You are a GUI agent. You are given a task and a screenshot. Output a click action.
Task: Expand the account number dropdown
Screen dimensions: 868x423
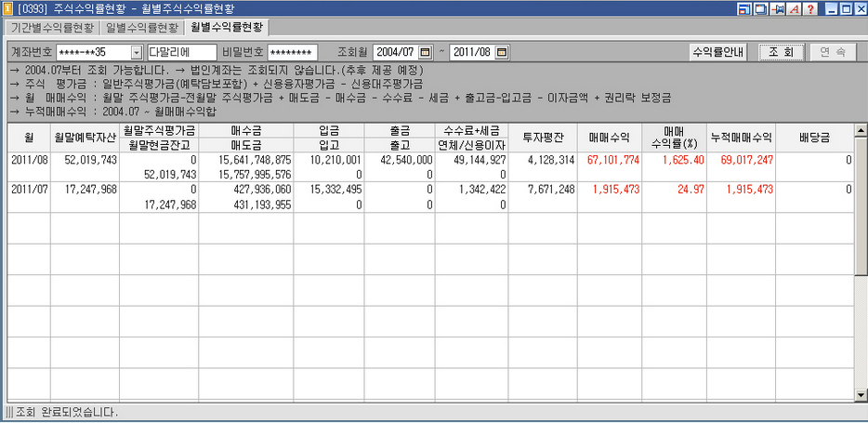(x=137, y=52)
